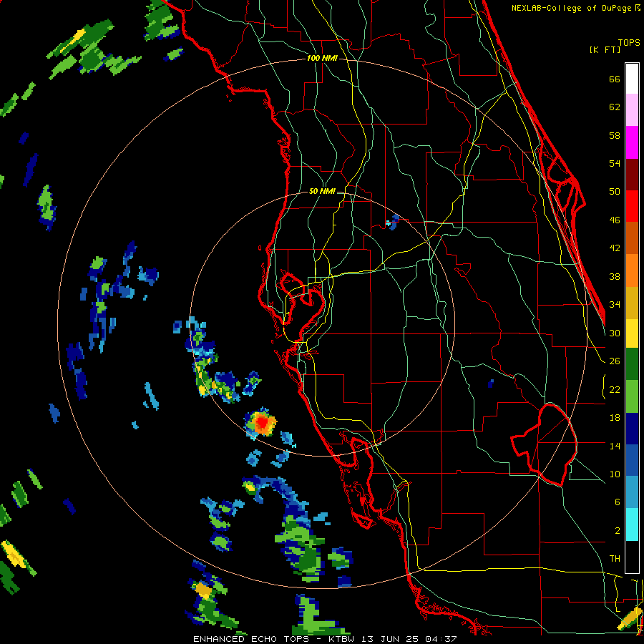This screenshot has width=644, height=644.
Task: Pick the maroon legend swatch
Action: [632, 175]
